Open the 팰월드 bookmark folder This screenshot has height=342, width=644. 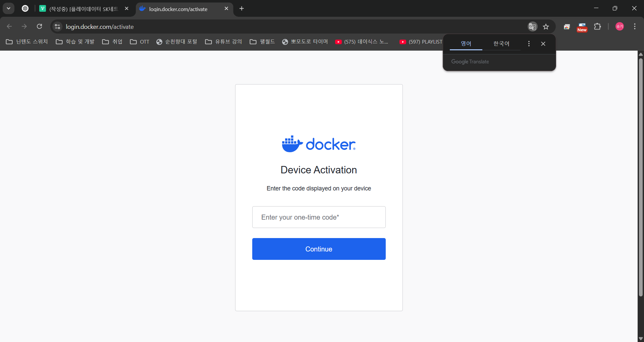click(x=262, y=42)
